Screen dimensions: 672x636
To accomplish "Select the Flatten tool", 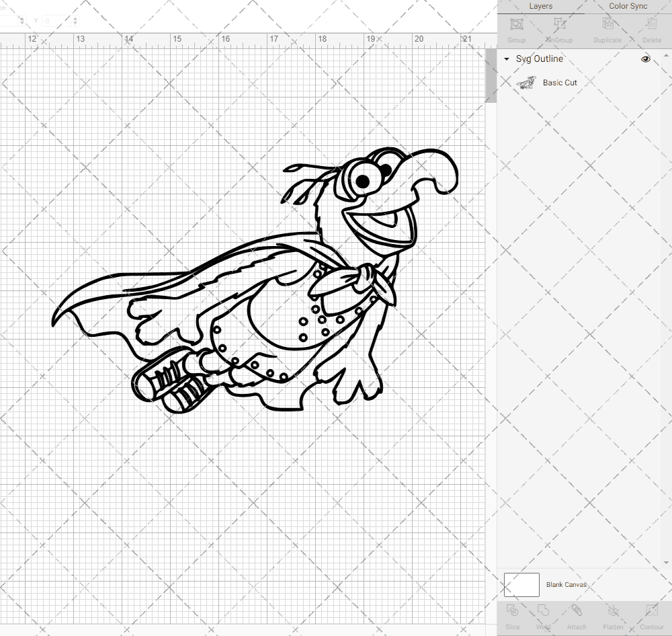I will coord(614,610).
